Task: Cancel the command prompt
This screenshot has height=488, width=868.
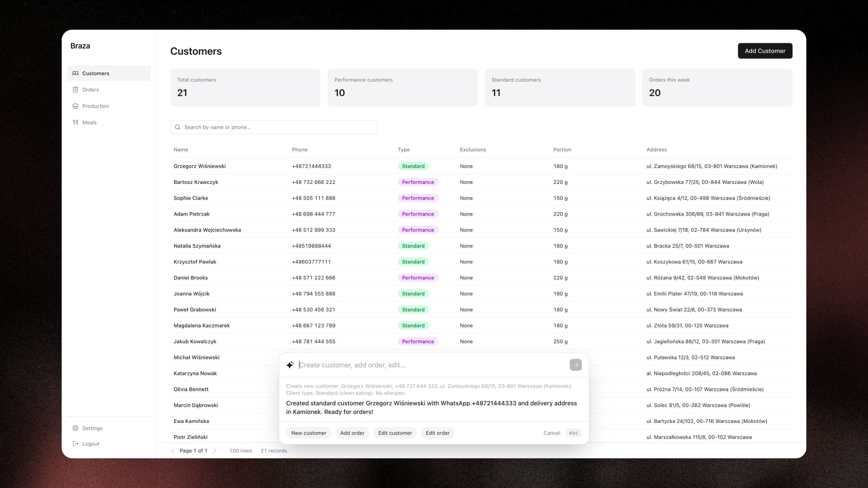Action: click(552, 433)
